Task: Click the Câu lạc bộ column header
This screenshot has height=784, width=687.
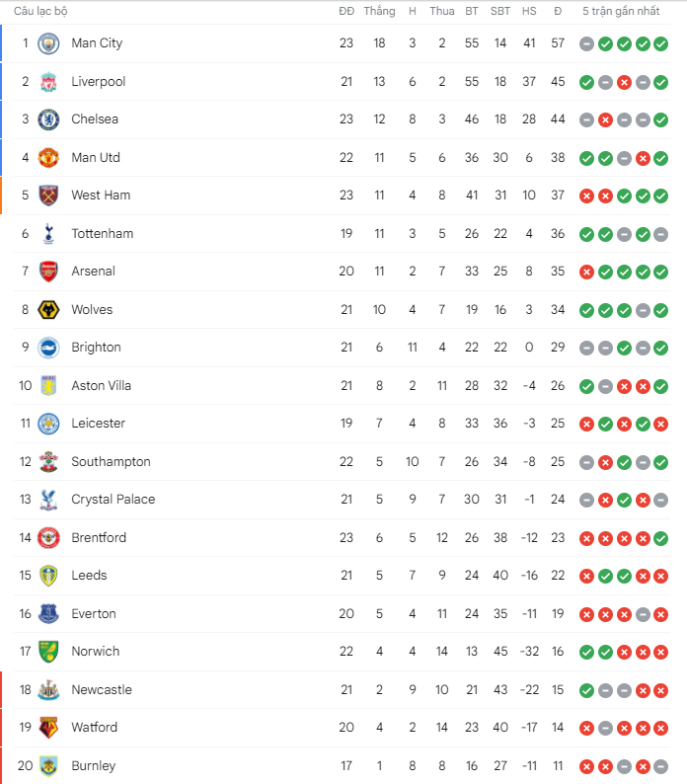Action: (x=40, y=11)
